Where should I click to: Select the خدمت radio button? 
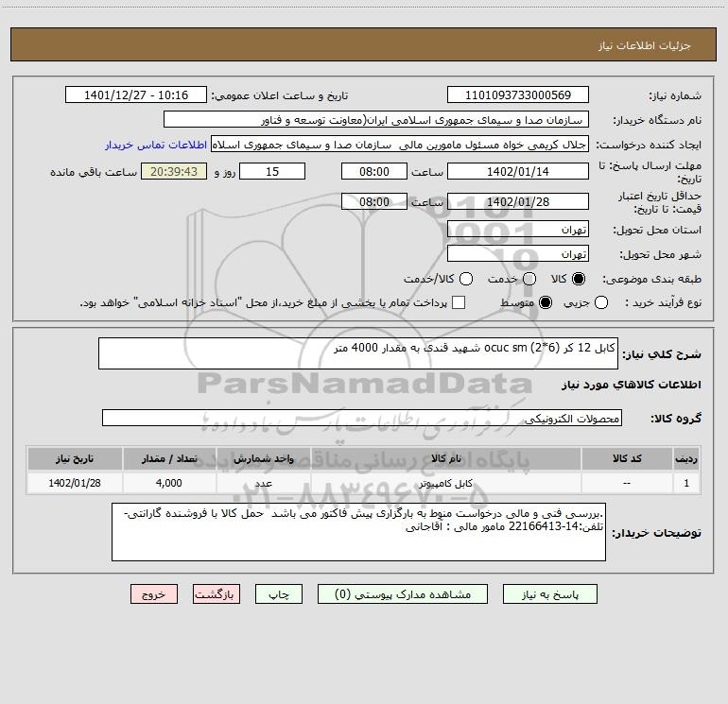click(529, 279)
